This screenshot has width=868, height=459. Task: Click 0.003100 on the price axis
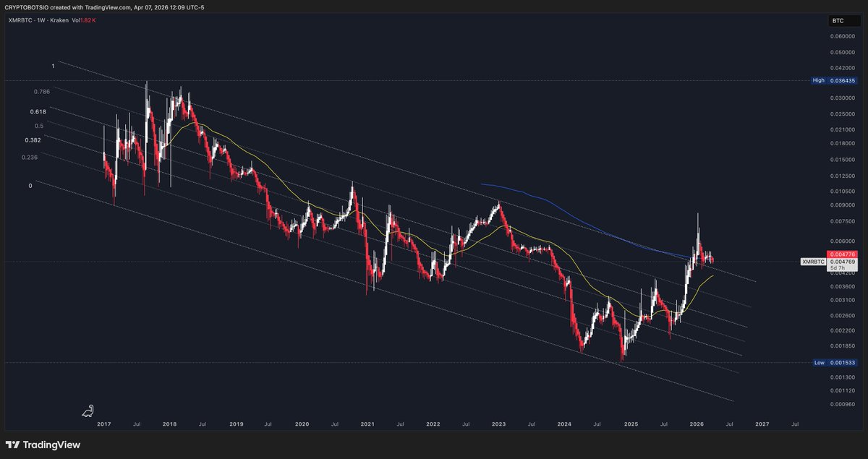click(x=841, y=299)
